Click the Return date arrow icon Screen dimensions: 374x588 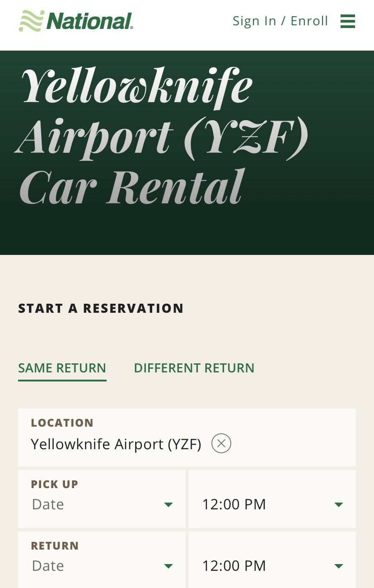pos(168,566)
